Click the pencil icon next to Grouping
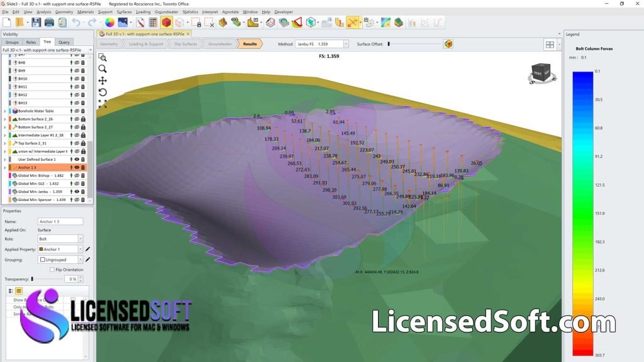This screenshot has width=644, height=362. pos(87,260)
